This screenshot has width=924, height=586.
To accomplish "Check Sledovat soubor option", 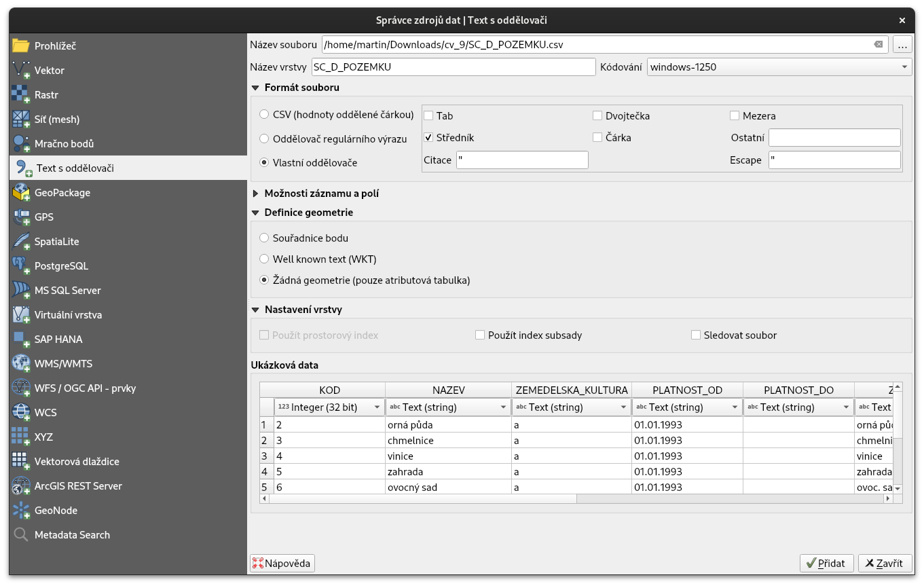I will (x=695, y=335).
